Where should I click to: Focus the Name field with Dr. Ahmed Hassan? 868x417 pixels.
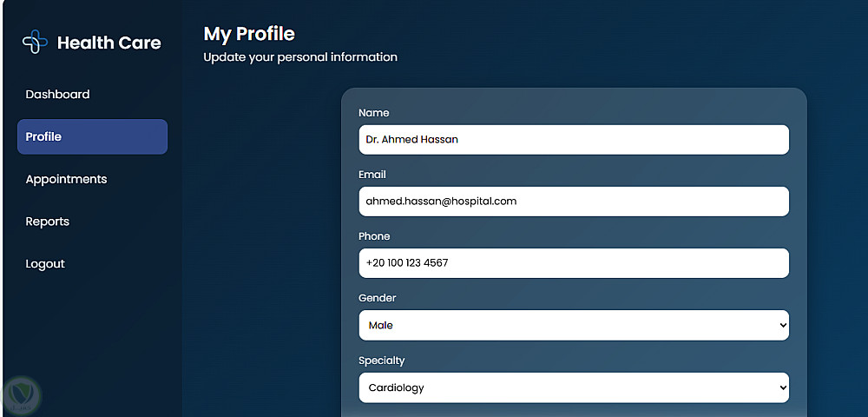[573, 140]
